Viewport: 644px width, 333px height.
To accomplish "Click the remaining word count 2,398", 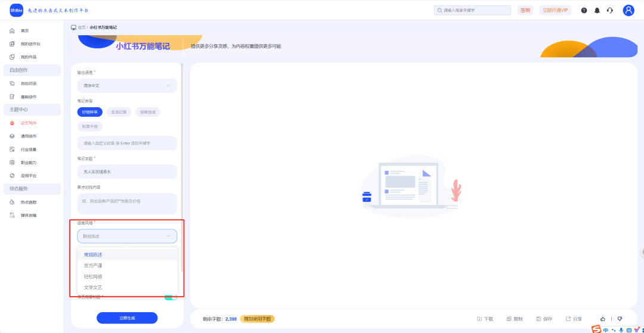I will click(231, 319).
